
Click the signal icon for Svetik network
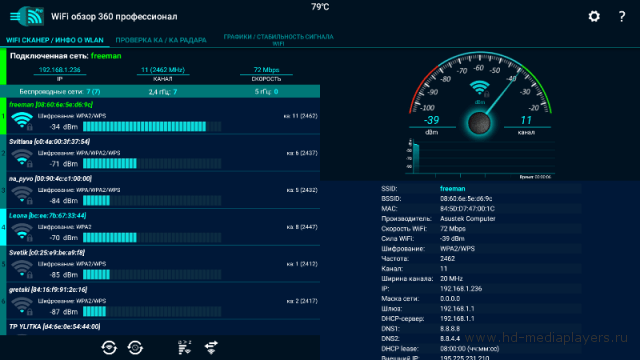pos(22,269)
